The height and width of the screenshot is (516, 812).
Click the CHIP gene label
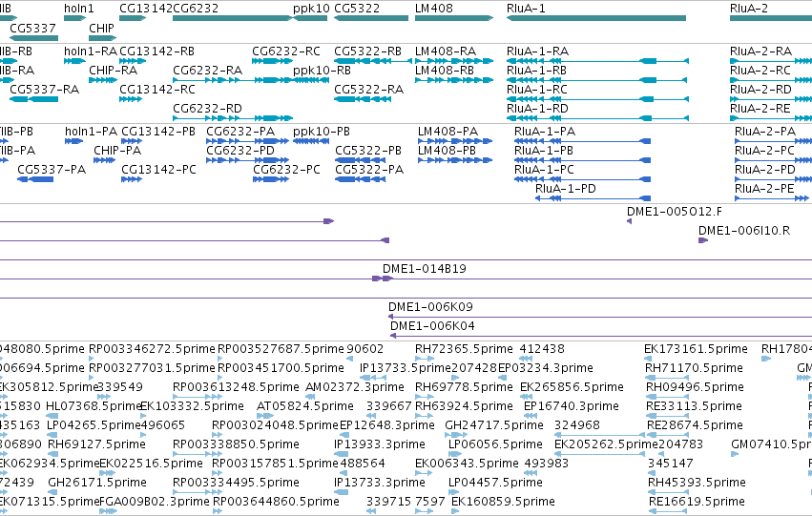point(101,28)
